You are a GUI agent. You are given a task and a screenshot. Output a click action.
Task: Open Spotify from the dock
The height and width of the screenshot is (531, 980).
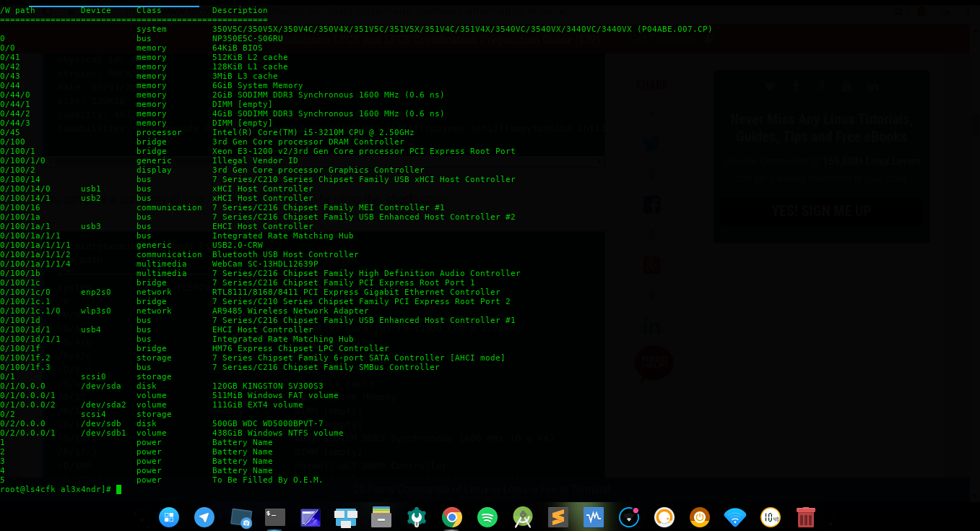pos(487,517)
